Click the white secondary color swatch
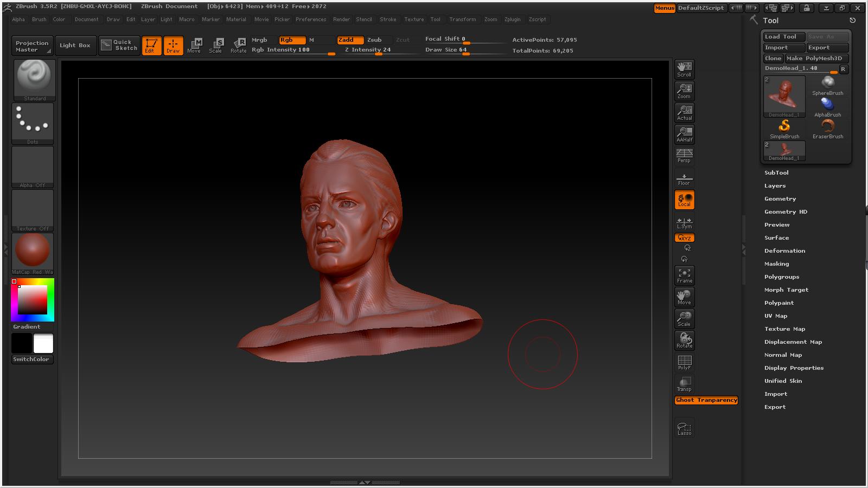This screenshot has width=868, height=488. pyautogui.click(x=43, y=343)
